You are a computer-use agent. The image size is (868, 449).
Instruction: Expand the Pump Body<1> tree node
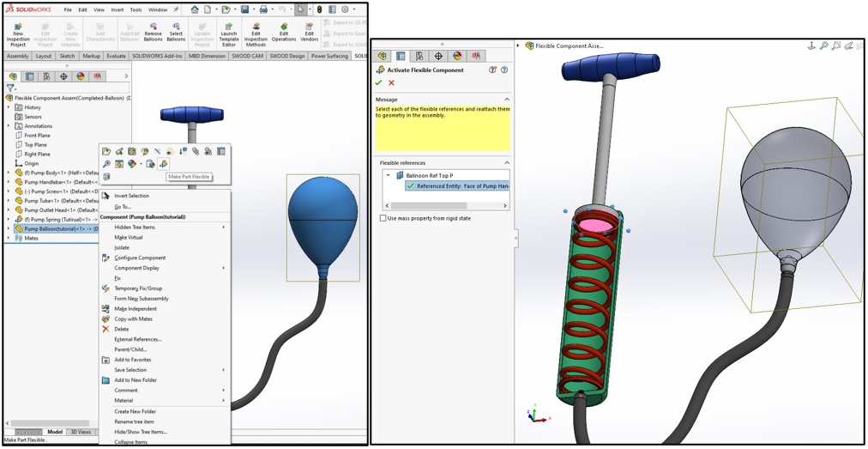click(9, 173)
